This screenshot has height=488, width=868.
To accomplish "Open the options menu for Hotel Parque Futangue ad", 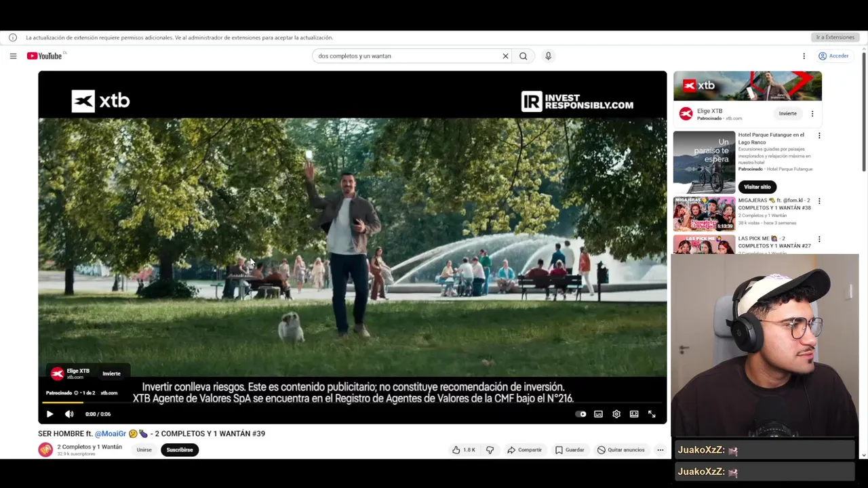I will pyautogui.click(x=819, y=136).
